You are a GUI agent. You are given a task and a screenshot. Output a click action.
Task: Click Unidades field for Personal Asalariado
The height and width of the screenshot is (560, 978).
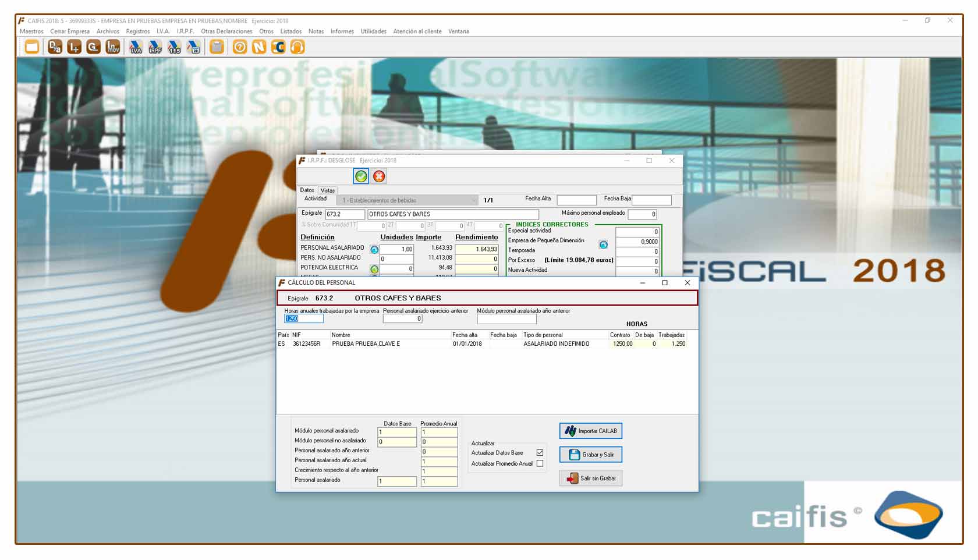(396, 249)
